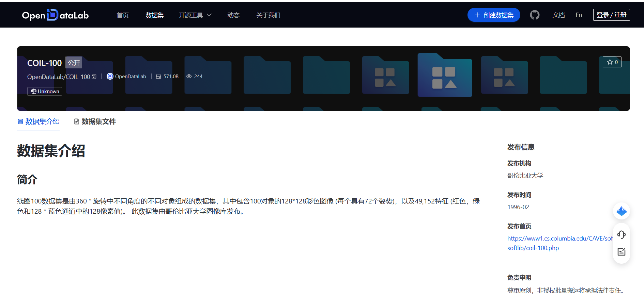Switch language with En link

click(x=579, y=15)
